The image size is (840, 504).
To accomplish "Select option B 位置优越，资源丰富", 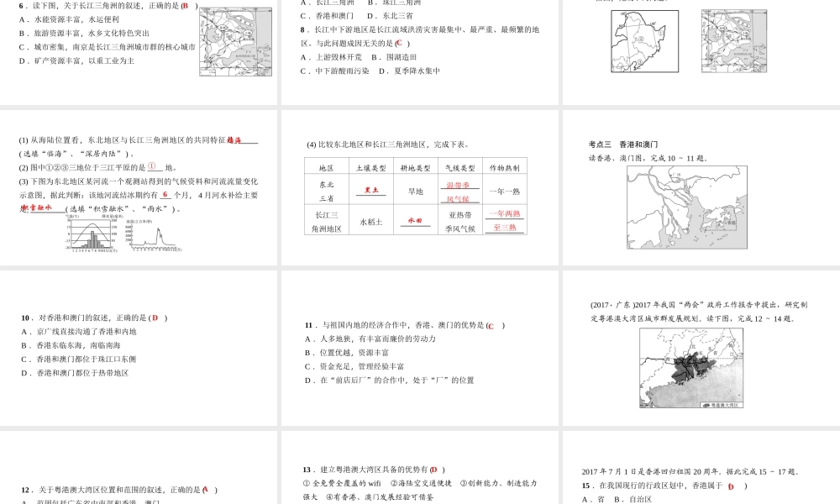I will (347, 353).
